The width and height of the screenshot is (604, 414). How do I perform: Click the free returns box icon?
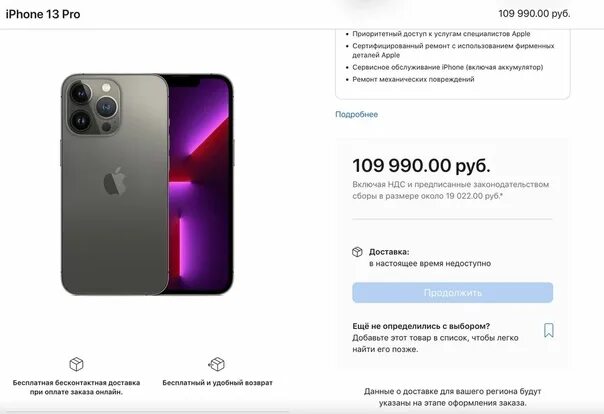pyautogui.click(x=216, y=364)
